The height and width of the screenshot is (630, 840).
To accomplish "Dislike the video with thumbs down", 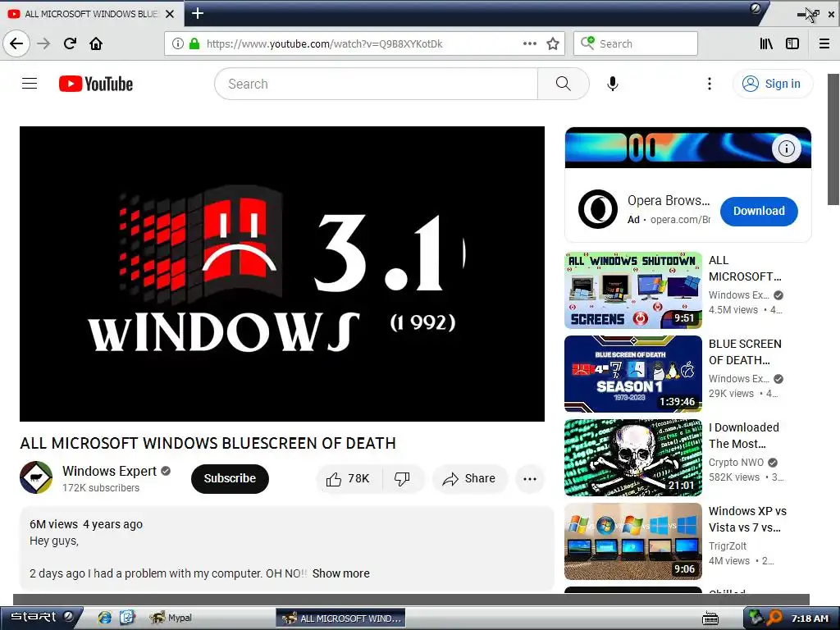I will pyautogui.click(x=402, y=478).
